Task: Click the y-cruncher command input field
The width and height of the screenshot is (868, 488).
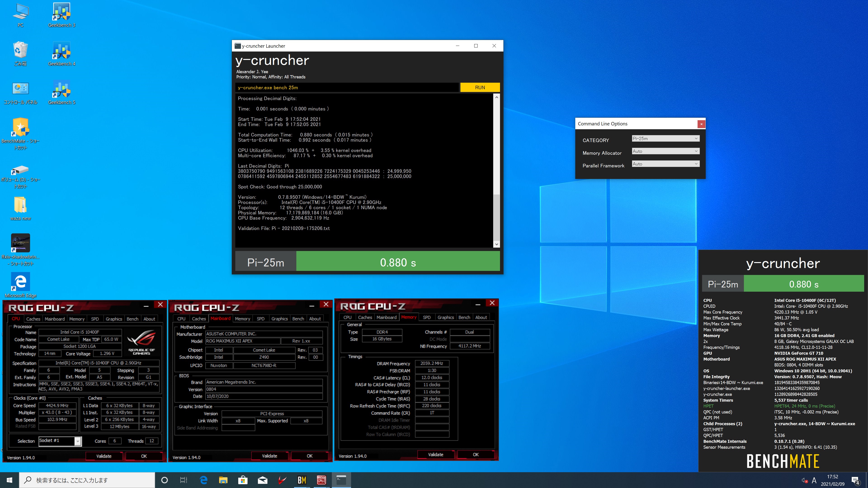Action: click(347, 88)
